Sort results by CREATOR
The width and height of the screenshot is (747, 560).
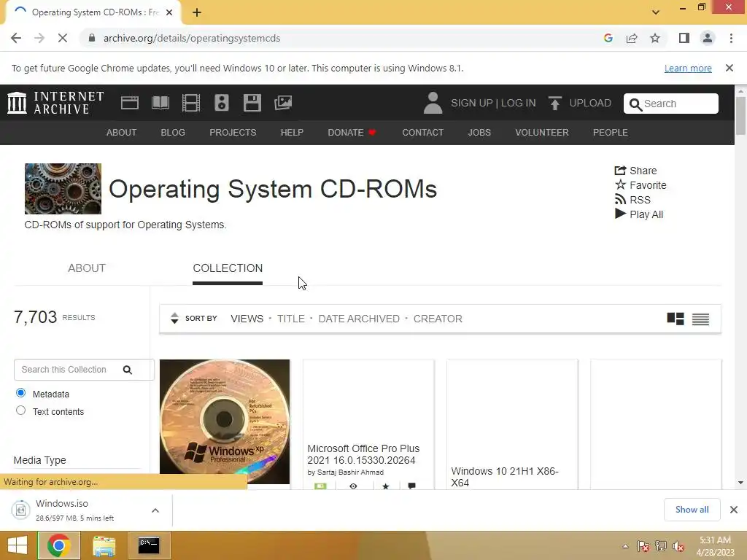438,319
